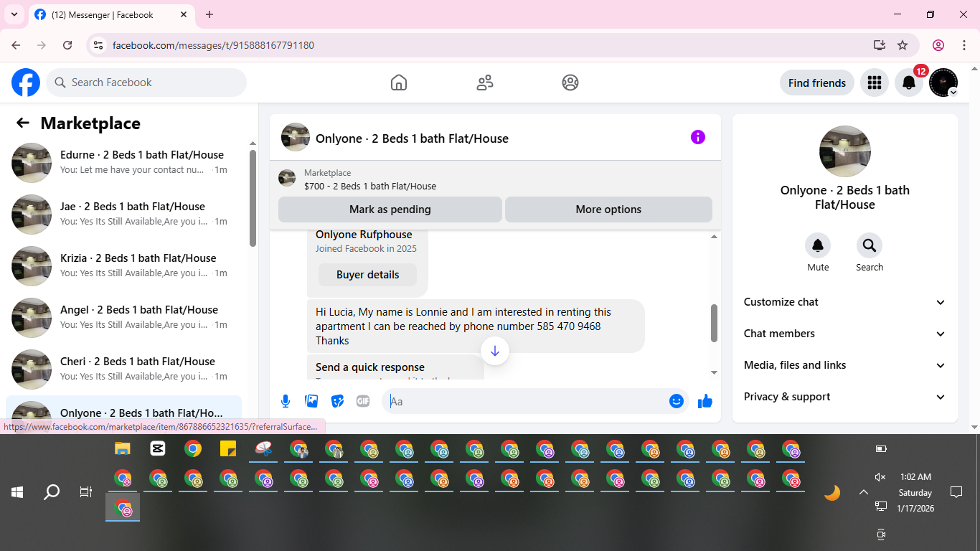This screenshot has width=980, height=551.
Task: Open the Edurne conversation
Action: 123,162
